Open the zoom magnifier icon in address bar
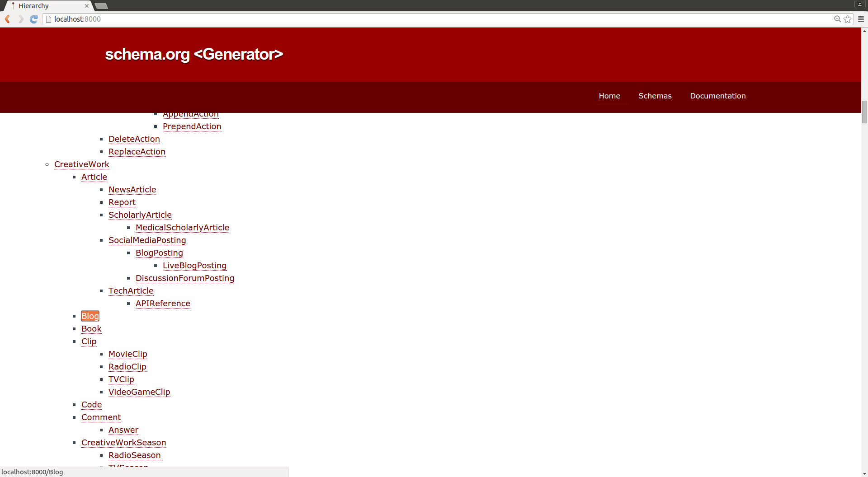Screen dimensions: 868x477 [x=837, y=19]
